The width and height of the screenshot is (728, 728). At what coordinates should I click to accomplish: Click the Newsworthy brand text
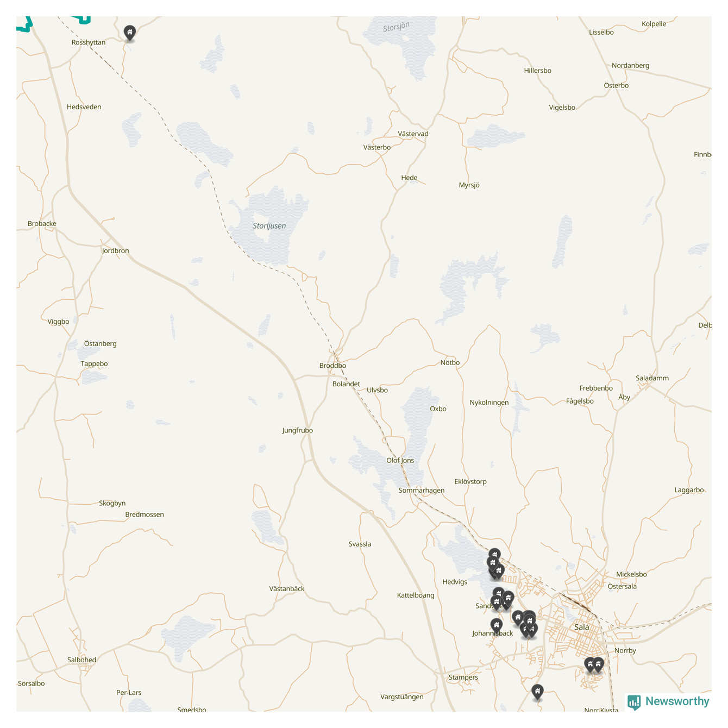[677, 701]
